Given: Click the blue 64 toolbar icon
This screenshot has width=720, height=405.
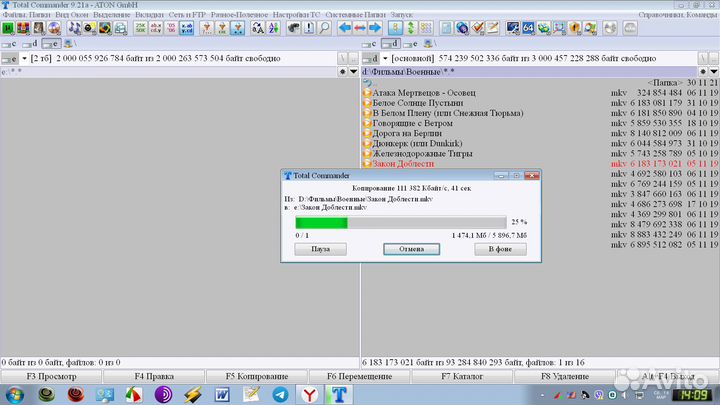Looking at the screenshot, I should (x=527, y=29).
